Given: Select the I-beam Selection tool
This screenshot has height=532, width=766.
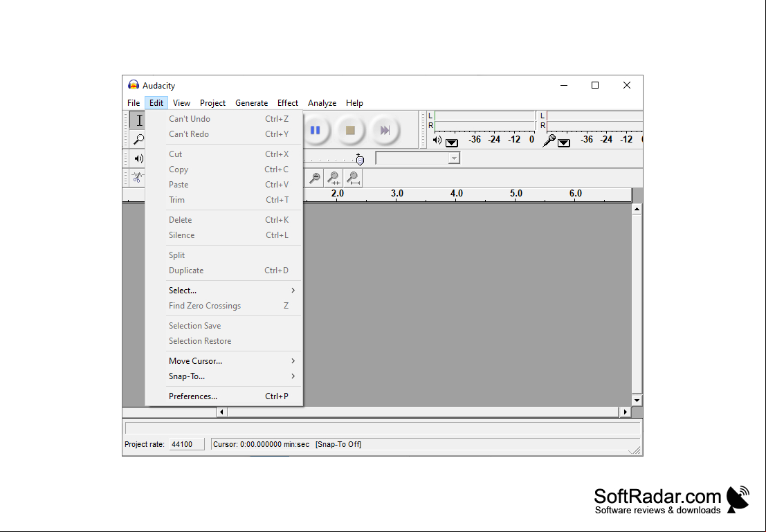Looking at the screenshot, I should point(138,120).
